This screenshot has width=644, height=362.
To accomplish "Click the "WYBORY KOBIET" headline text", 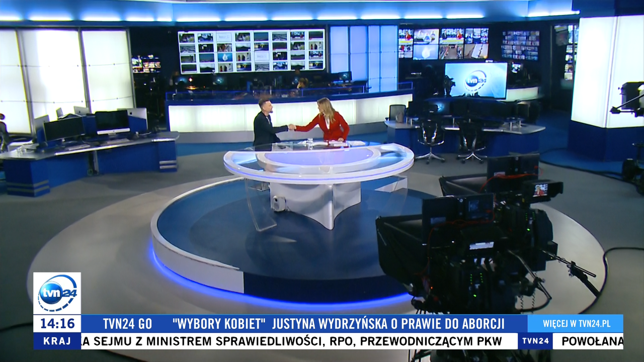I will [218, 323].
